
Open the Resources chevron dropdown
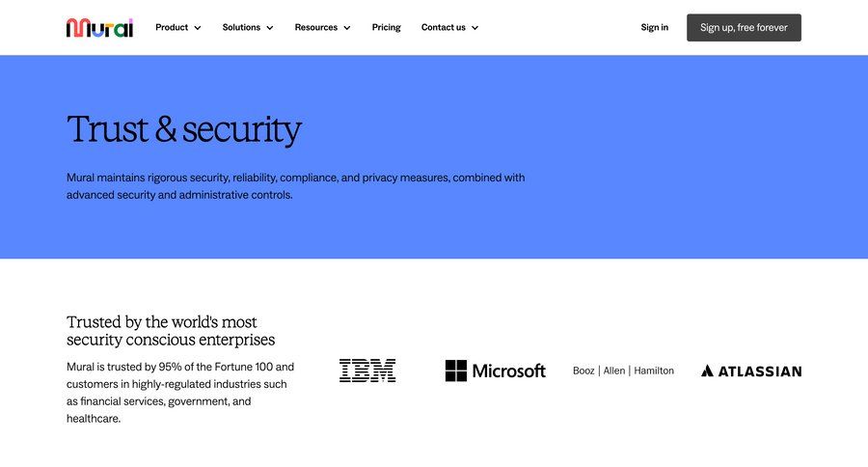click(347, 28)
